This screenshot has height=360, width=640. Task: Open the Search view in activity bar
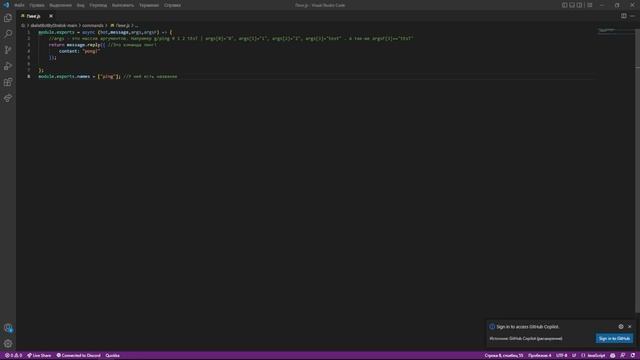click(x=8, y=34)
